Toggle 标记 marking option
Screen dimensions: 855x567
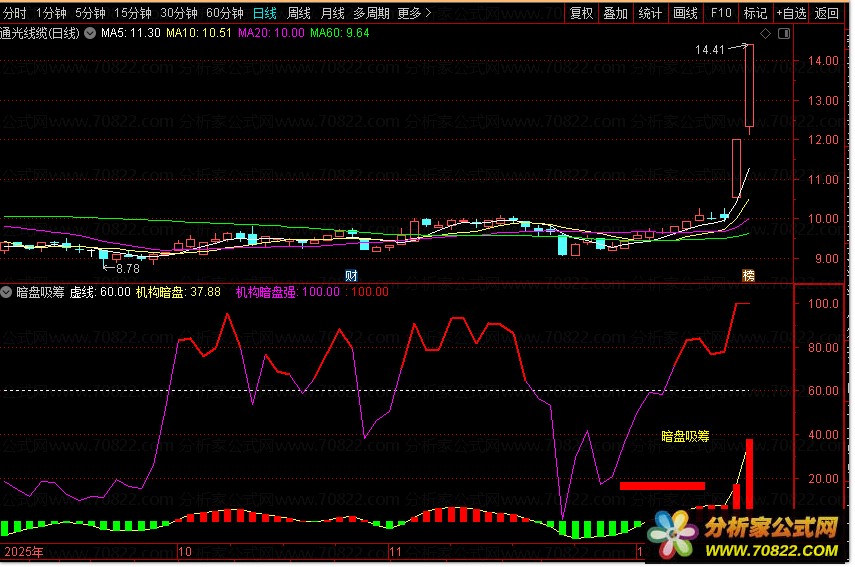[x=755, y=13]
